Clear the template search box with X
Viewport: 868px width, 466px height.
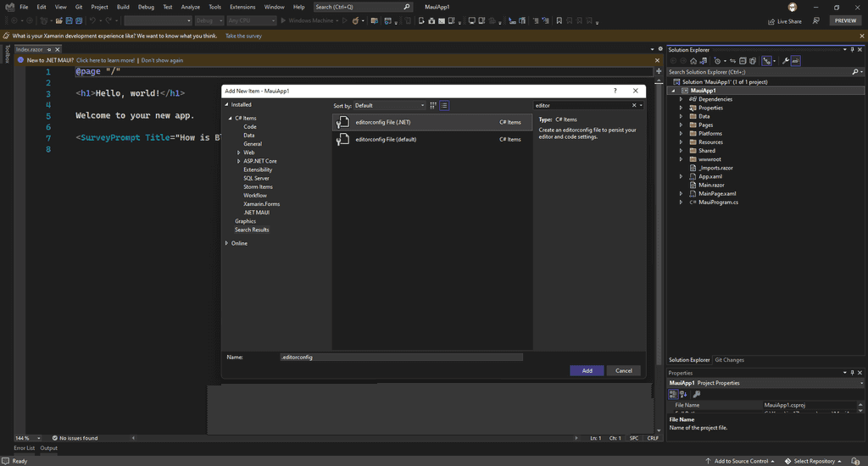click(634, 105)
